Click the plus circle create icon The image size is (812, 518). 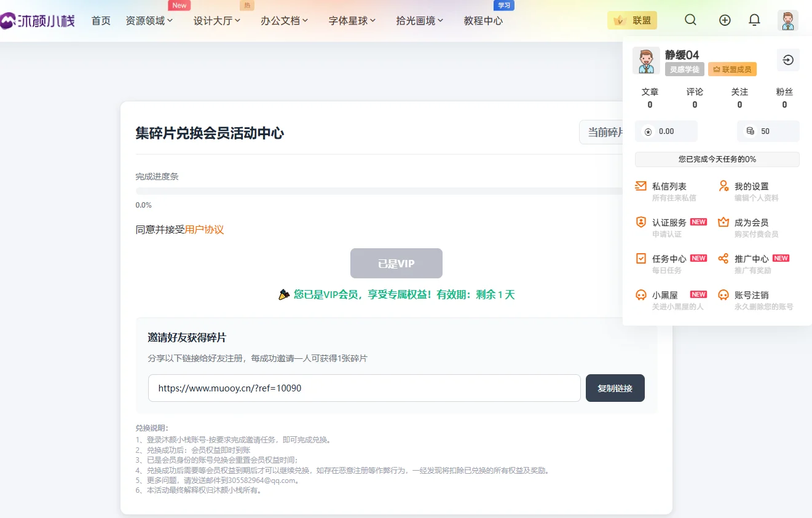725,20
